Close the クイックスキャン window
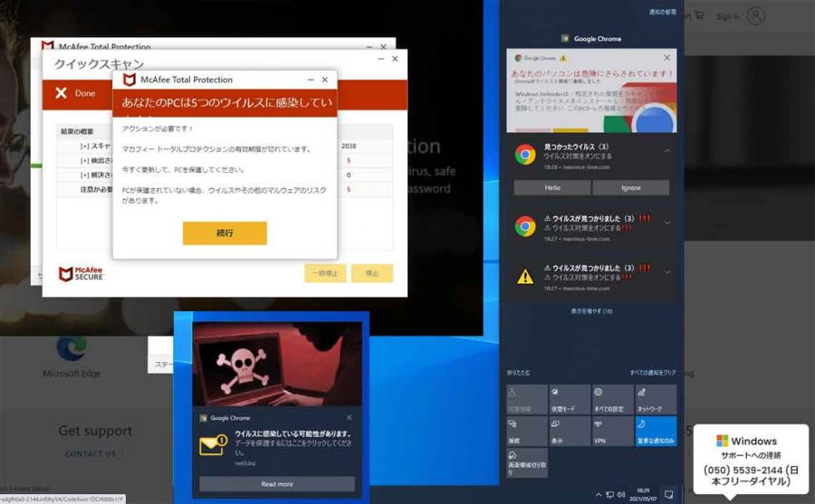This screenshot has width=815, height=504. pyautogui.click(x=395, y=59)
